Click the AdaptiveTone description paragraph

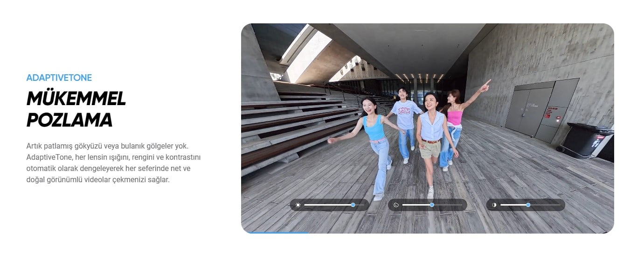tap(113, 163)
